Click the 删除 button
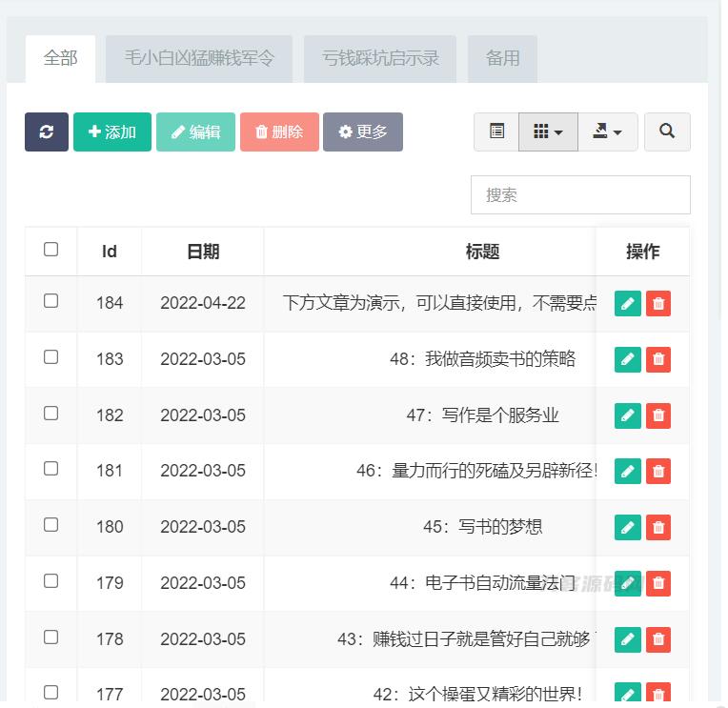 (x=279, y=131)
